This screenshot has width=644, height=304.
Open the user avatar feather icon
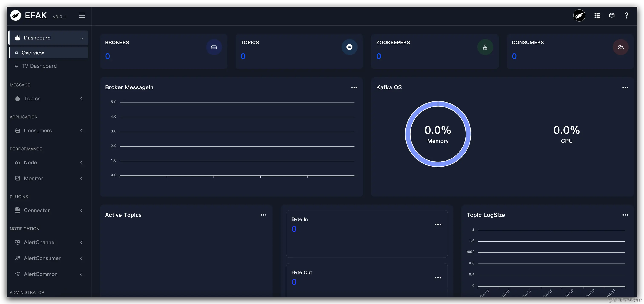579,16
